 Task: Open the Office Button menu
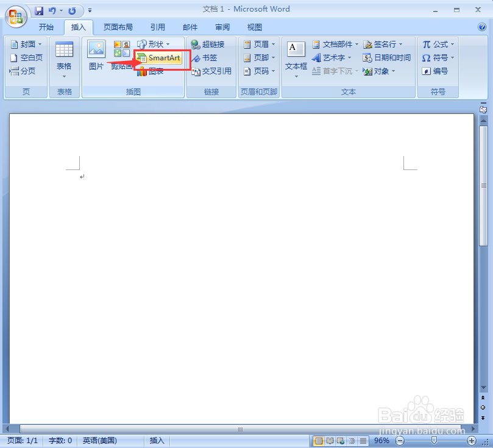tap(16, 16)
